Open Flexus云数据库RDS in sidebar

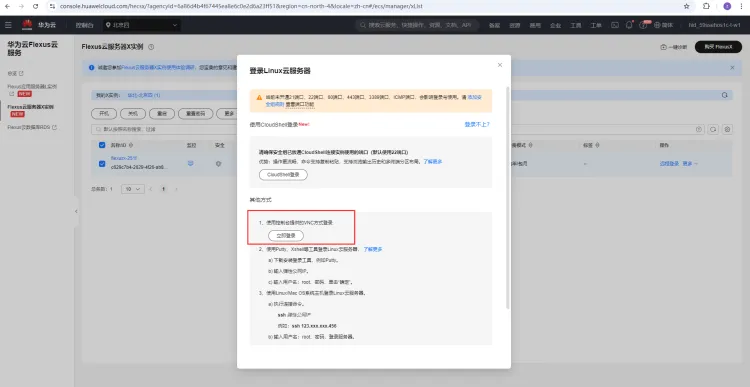tap(32, 127)
